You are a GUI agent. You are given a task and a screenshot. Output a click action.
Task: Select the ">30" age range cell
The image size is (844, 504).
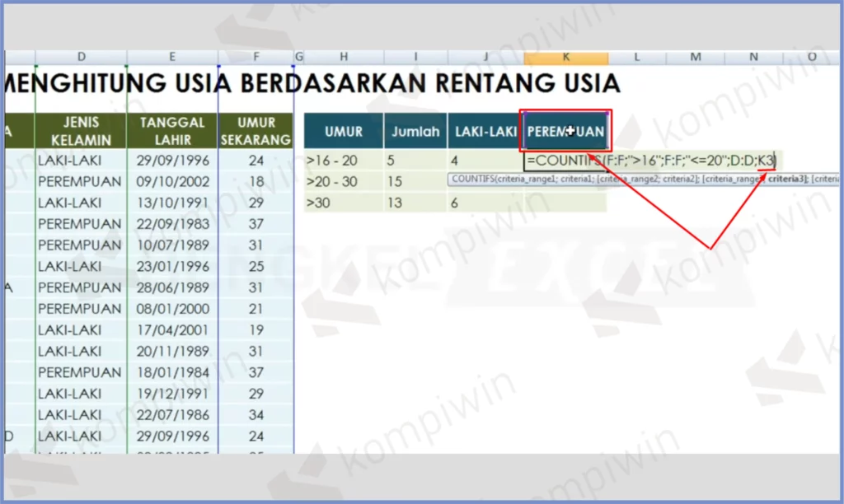coord(343,203)
